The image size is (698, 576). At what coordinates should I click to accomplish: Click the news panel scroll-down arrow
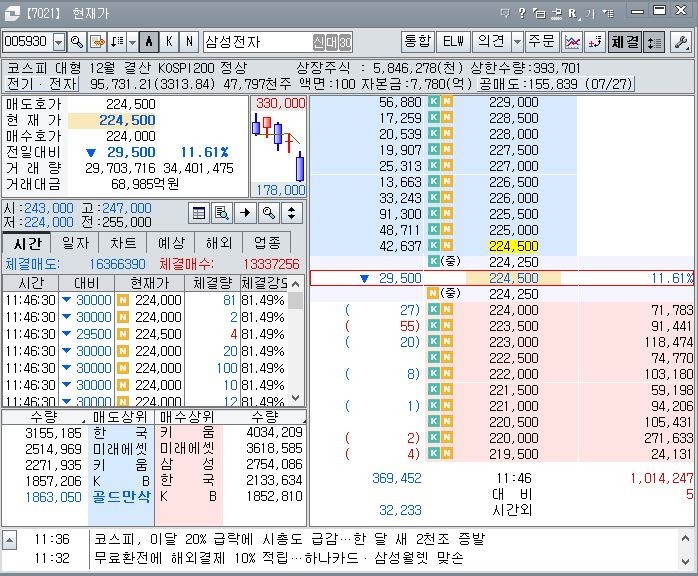coord(686,561)
